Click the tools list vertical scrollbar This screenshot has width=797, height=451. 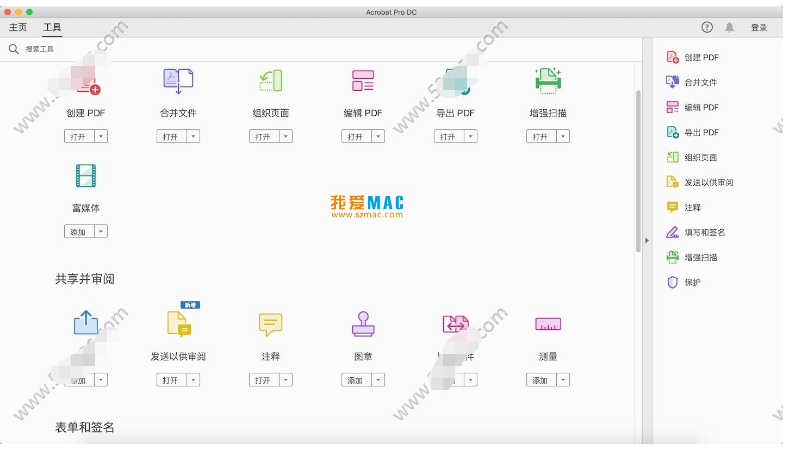click(x=638, y=171)
